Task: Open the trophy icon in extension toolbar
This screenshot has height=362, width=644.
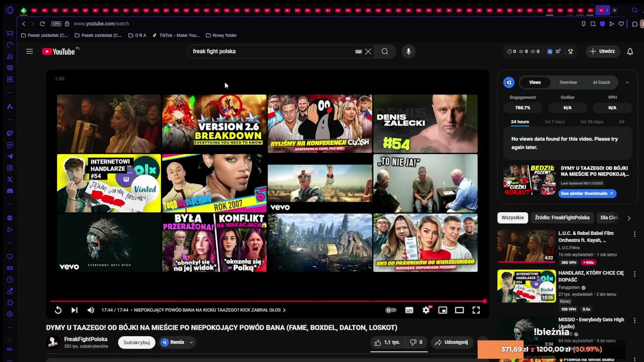Action: click(571, 51)
